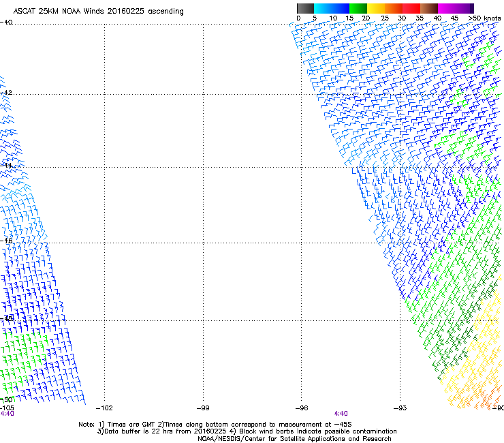Click the yellow 20-25 knots color segment
The width and height of the screenshot is (504, 443).
pyautogui.click(x=376, y=8)
